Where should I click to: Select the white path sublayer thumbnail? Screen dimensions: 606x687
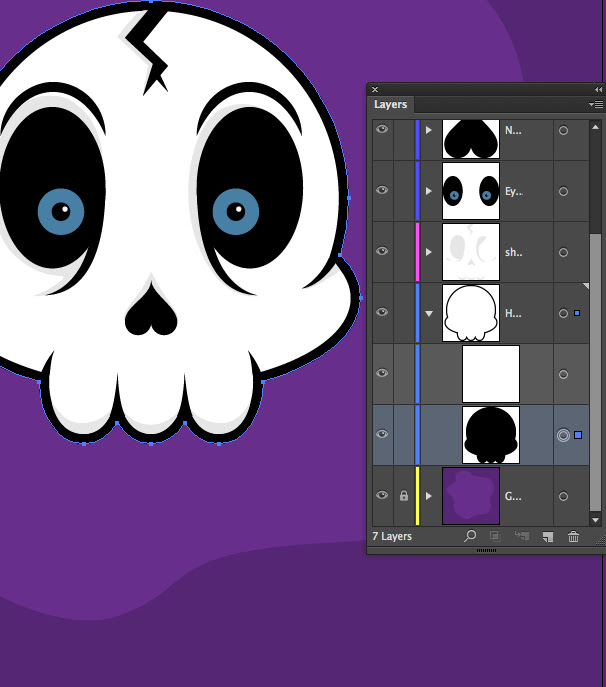click(x=491, y=374)
